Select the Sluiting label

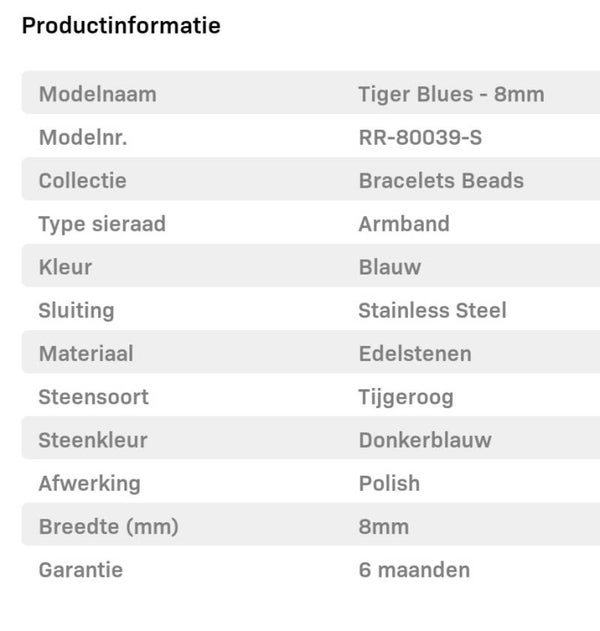[76, 310]
